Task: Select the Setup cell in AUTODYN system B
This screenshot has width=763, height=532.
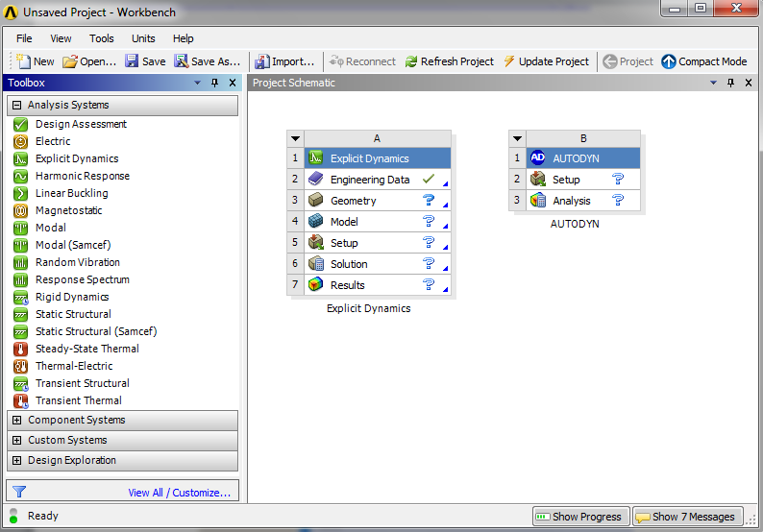Action: click(583, 179)
